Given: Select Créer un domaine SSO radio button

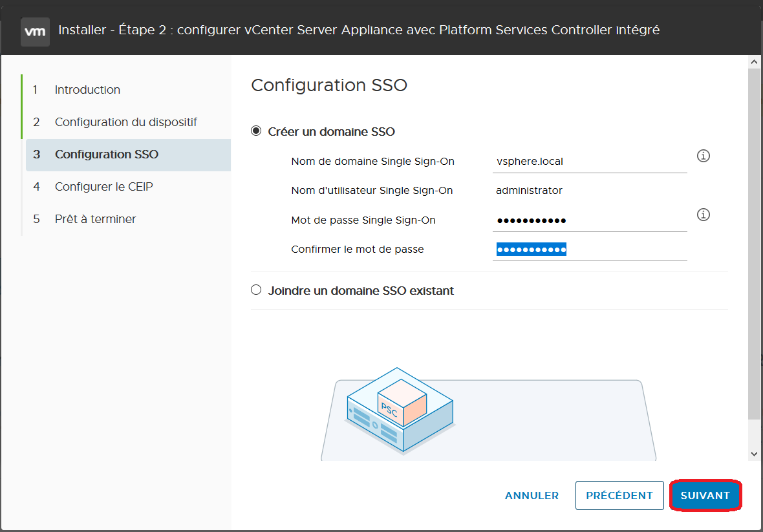Looking at the screenshot, I should click(256, 131).
